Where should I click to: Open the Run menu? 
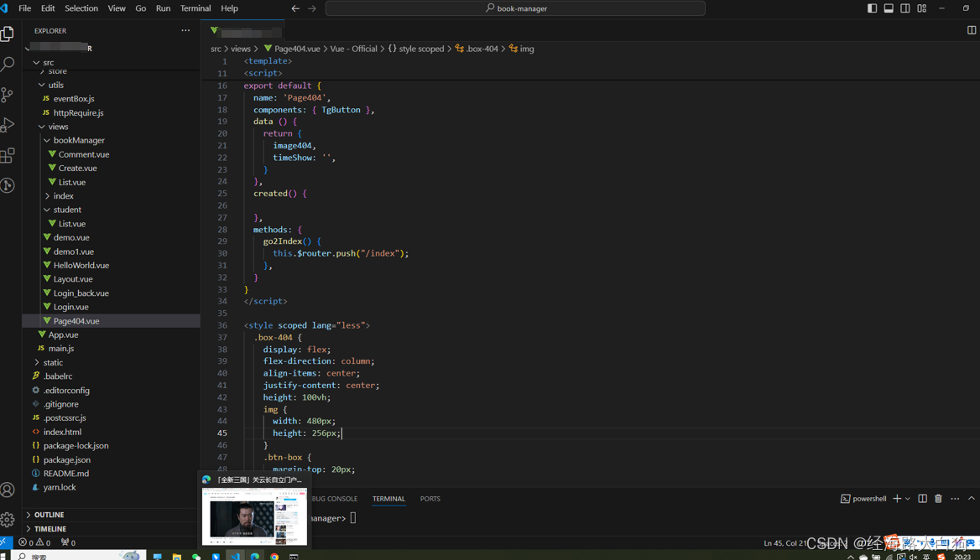coord(163,8)
